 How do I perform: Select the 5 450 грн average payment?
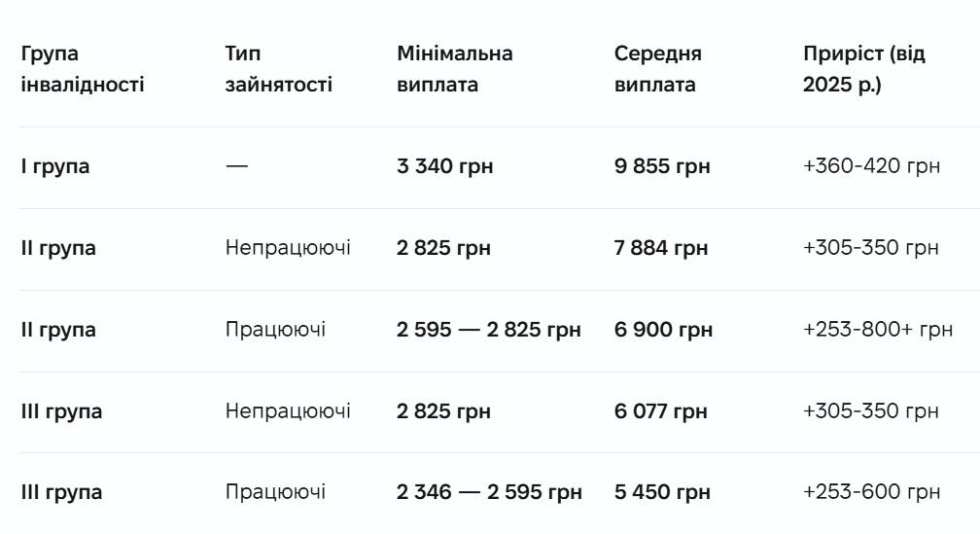tap(662, 492)
